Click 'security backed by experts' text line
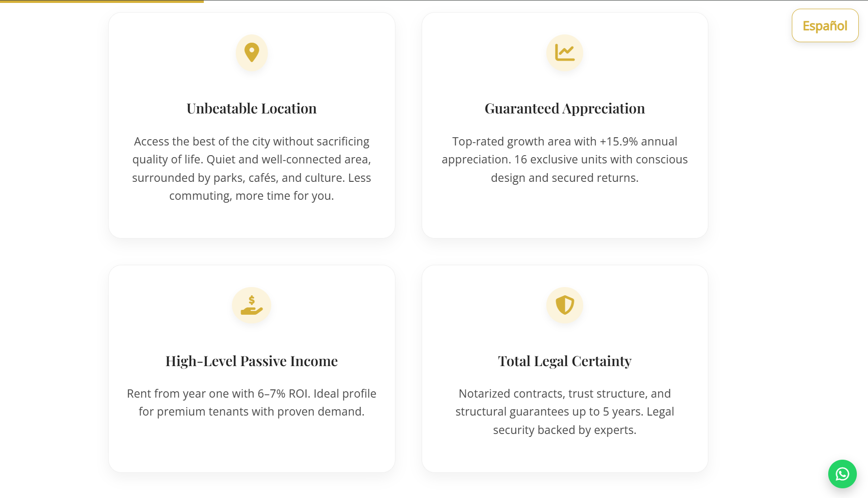This screenshot has width=868, height=498. [564, 430]
